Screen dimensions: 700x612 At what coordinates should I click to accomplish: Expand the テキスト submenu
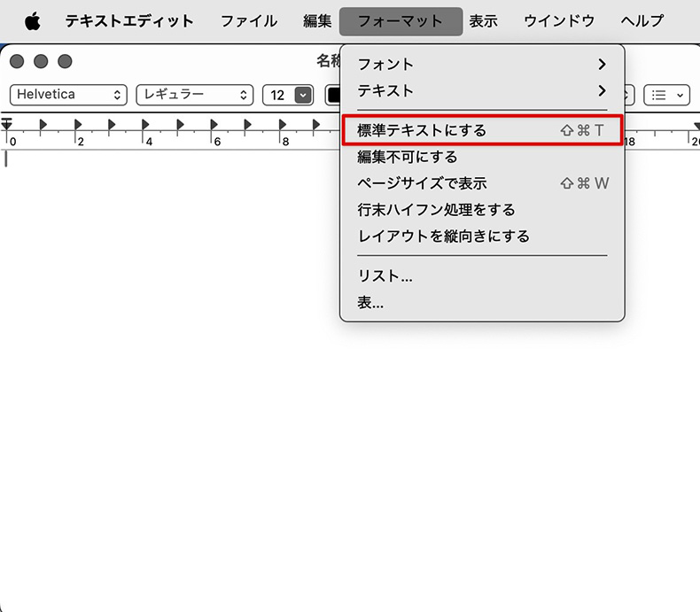coord(482,90)
